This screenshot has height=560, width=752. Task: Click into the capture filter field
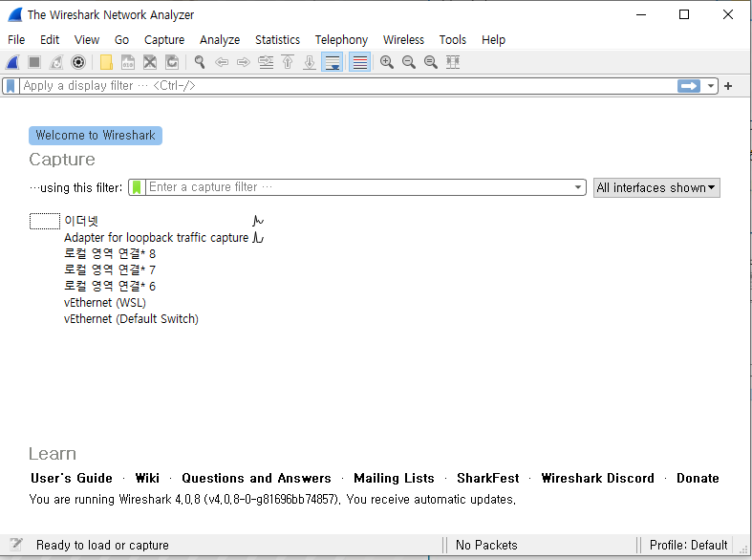359,187
